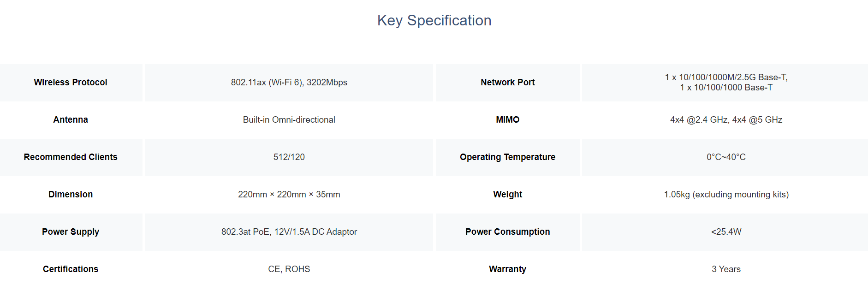Click the 512/120 clients value

coord(289,157)
